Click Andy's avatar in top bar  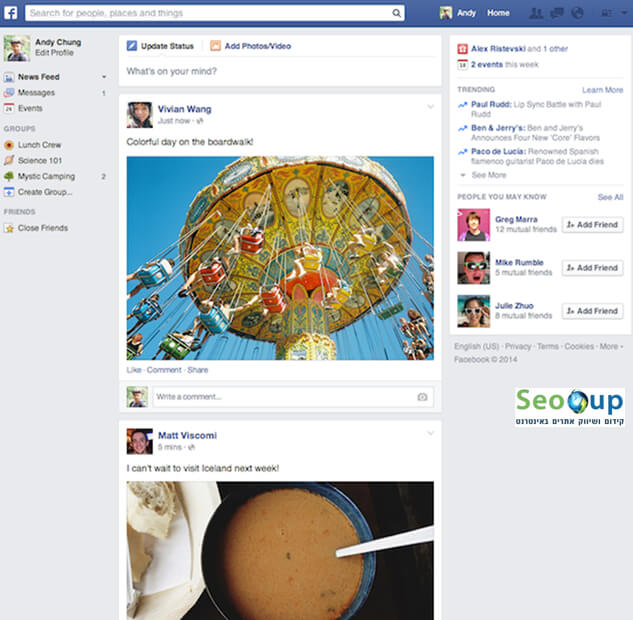coord(446,13)
